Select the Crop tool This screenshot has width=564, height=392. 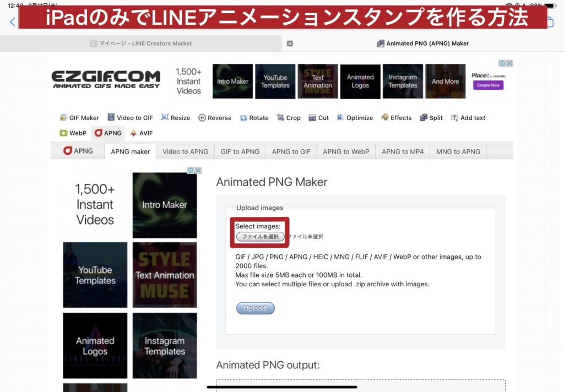(x=289, y=118)
